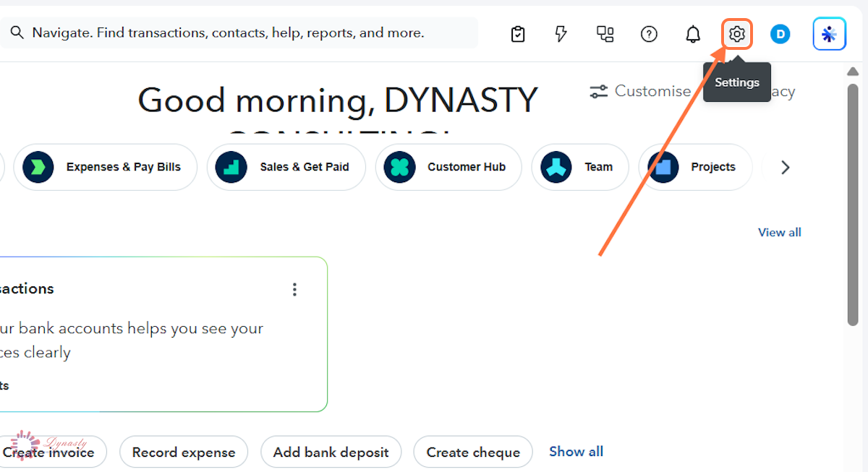
Task: Open Expenses & Pay Bills shortcut
Action: coord(105,167)
